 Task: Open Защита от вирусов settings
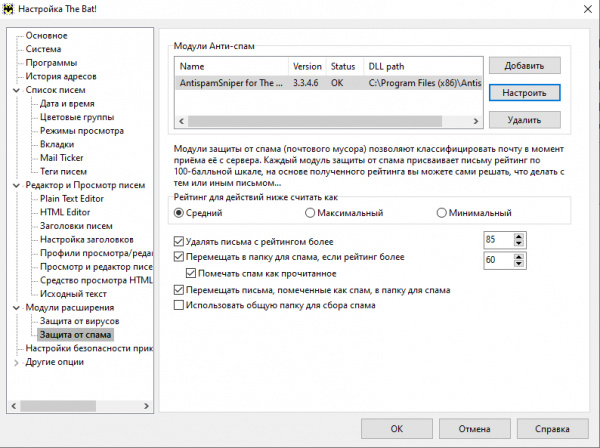[x=73, y=321]
